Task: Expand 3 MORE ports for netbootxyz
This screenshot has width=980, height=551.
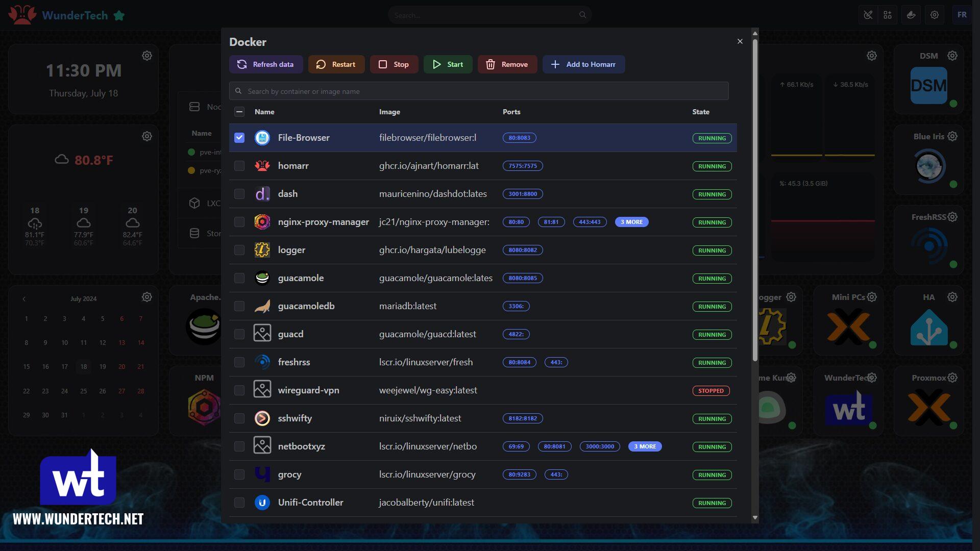Action: [x=644, y=446]
